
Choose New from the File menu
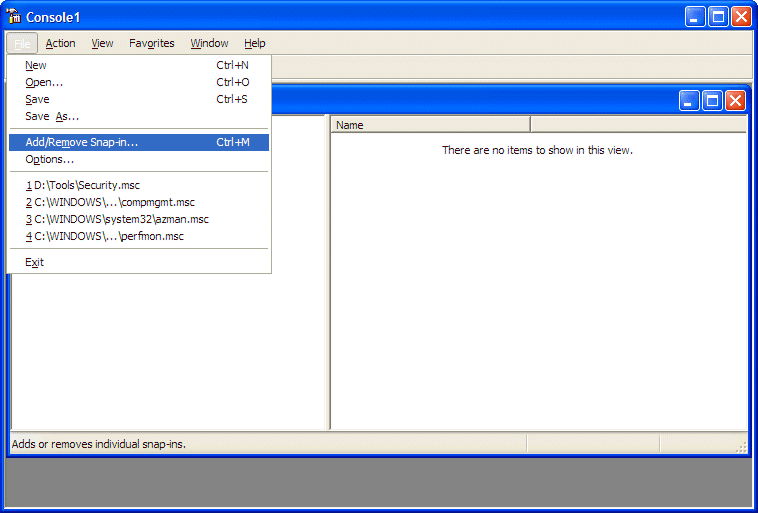coord(139,65)
